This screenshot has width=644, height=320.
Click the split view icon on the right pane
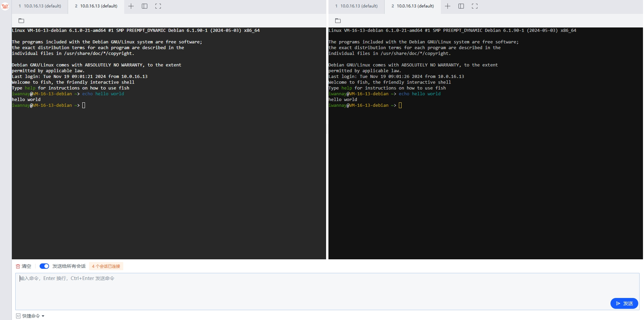pos(461,6)
